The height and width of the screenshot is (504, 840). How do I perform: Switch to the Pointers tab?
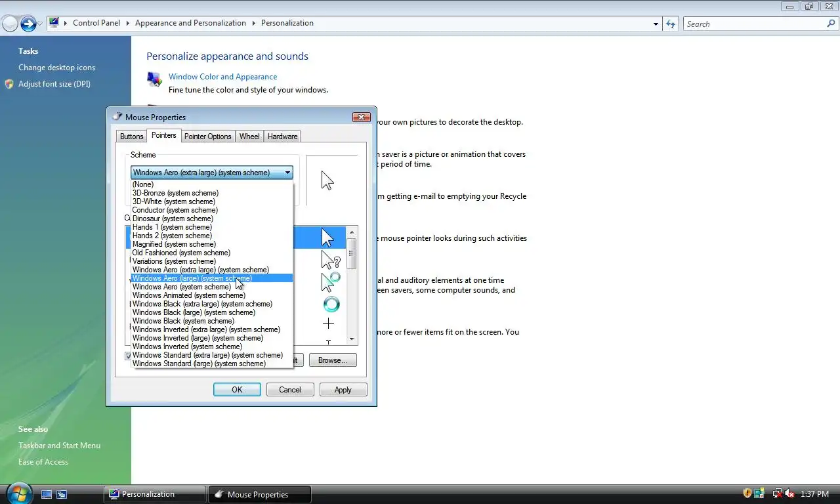tap(163, 135)
